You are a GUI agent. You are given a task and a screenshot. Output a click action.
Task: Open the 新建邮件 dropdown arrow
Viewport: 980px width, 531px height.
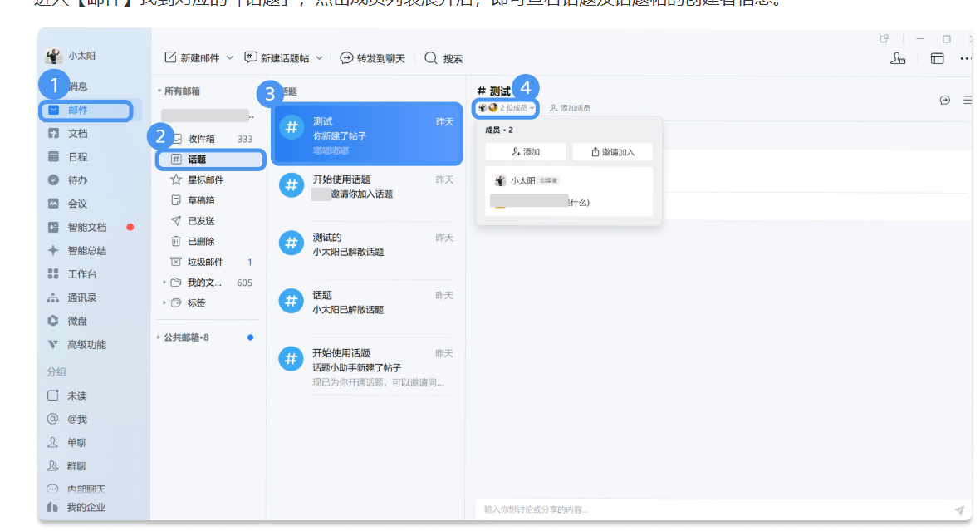coord(230,57)
